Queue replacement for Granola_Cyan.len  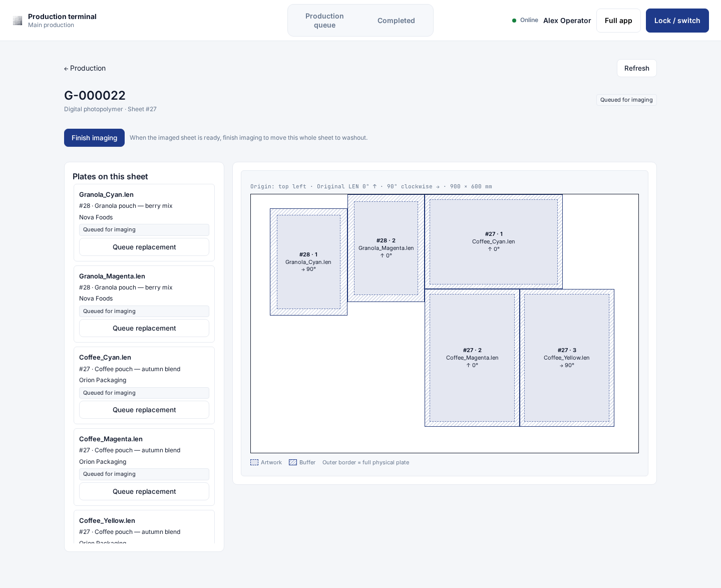(144, 247)
